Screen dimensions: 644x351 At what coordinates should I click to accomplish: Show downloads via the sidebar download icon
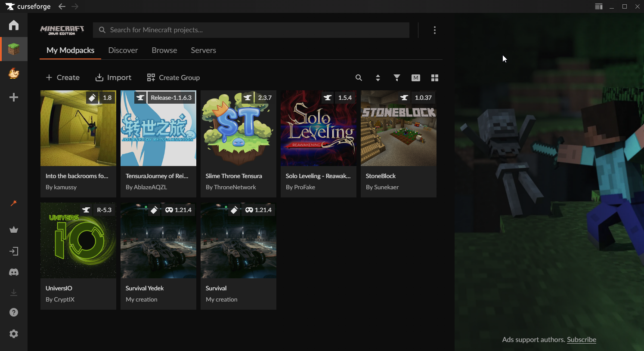pyautogui.click(x=14, y=292)
